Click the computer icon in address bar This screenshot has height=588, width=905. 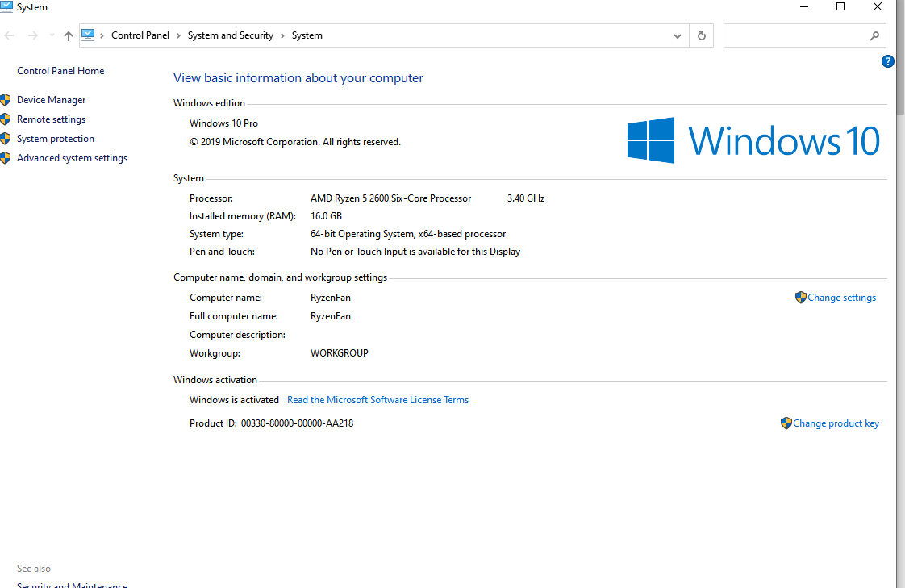click(88, 35)
